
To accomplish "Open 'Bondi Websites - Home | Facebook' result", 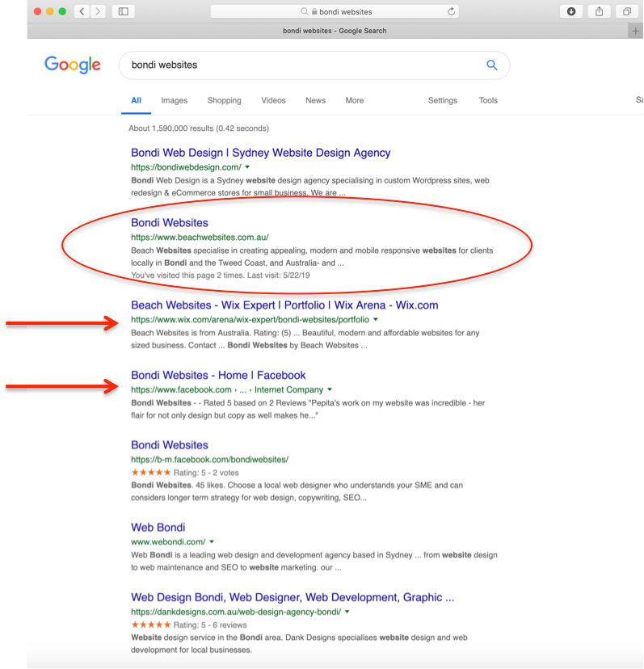I will point(218,375).
